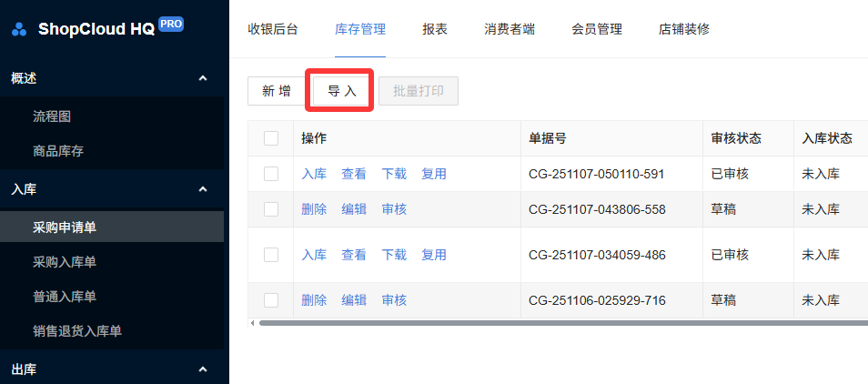Tick the checkbox for CG-251106-025929-716

271,300
